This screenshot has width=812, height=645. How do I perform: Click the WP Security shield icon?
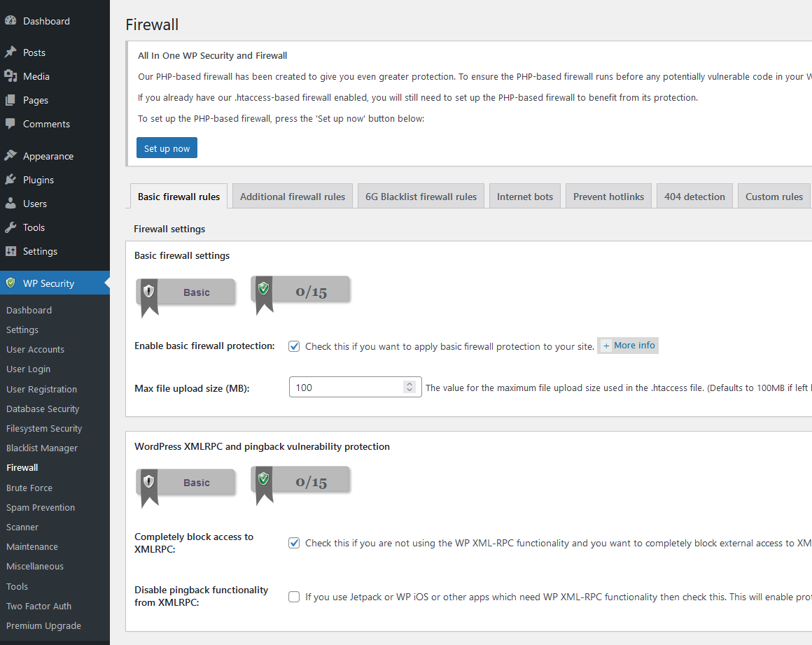coord(10,283)
